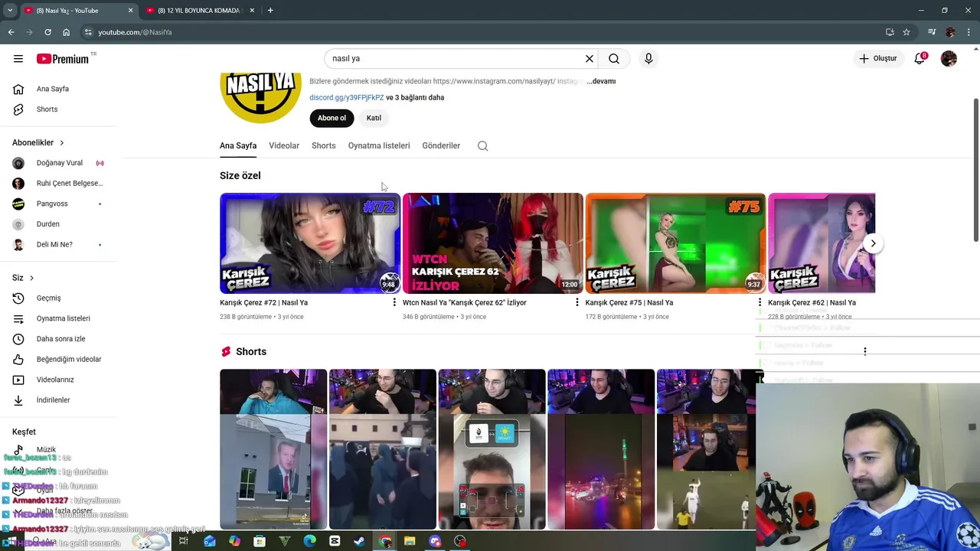Open Daha sonra izle list

point(61,339)
